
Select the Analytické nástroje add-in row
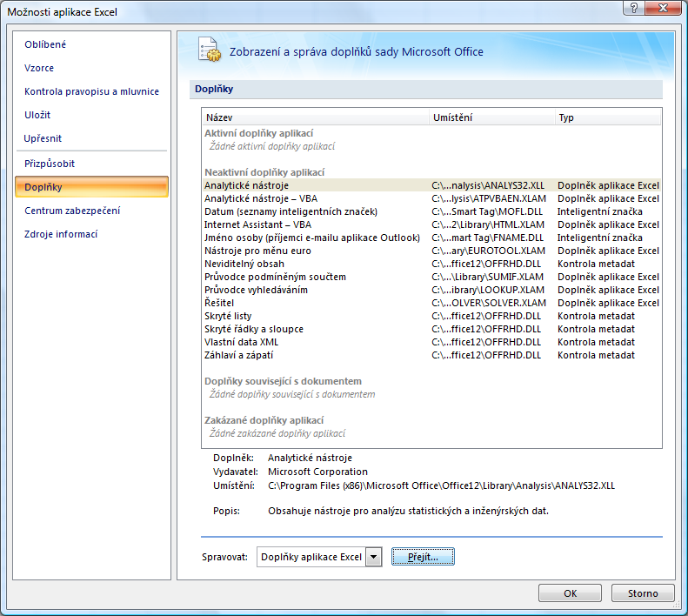[431, 185]
